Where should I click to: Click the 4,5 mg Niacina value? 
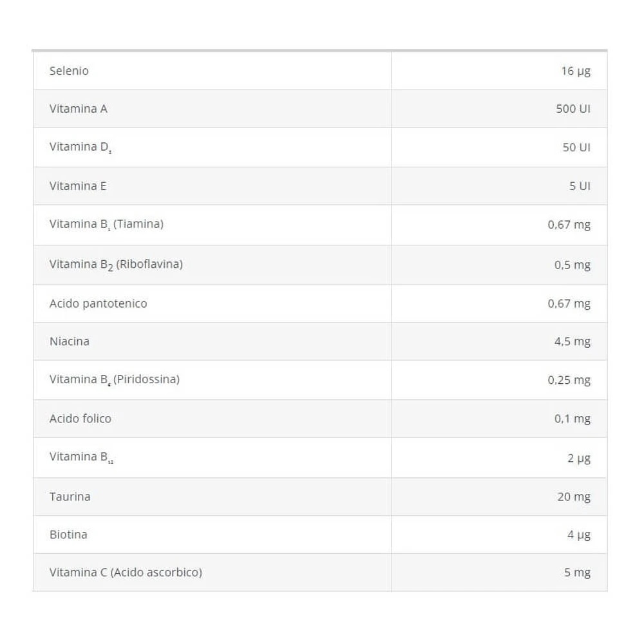click(572, 342)
